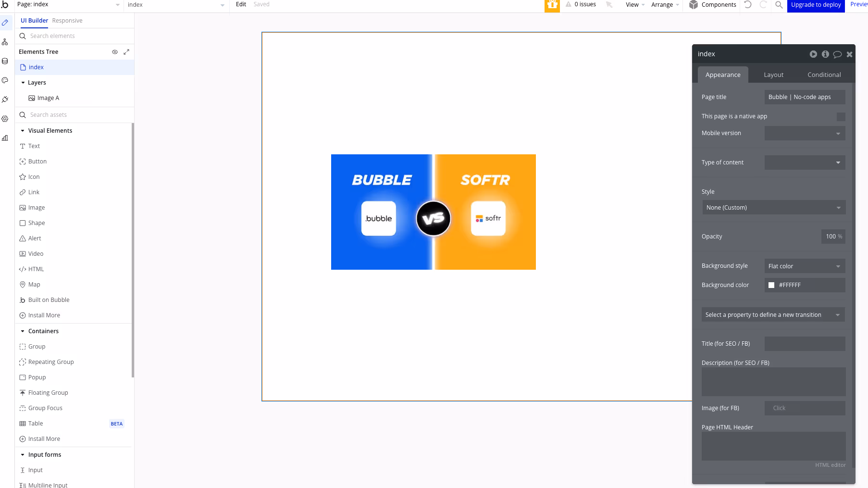This screenshot has height=488, width=868.
Task: Collapse the Visual Elements section
Action: coord(23,131)
